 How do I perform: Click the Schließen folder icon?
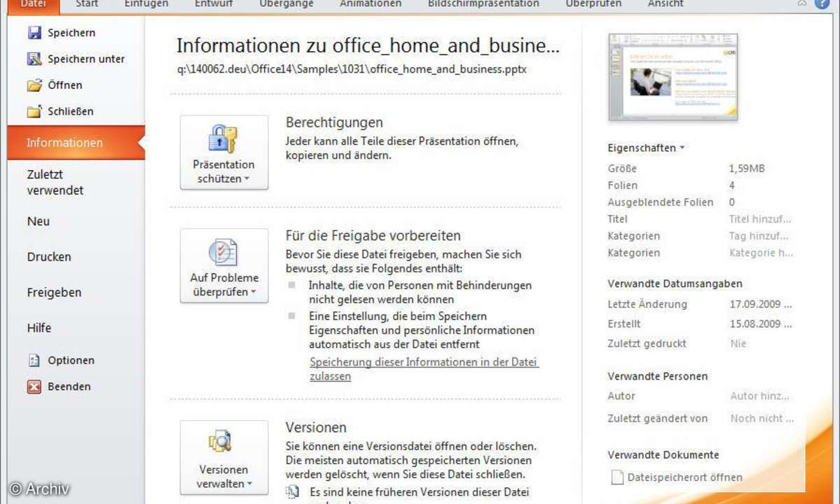[x=34, y=111]
